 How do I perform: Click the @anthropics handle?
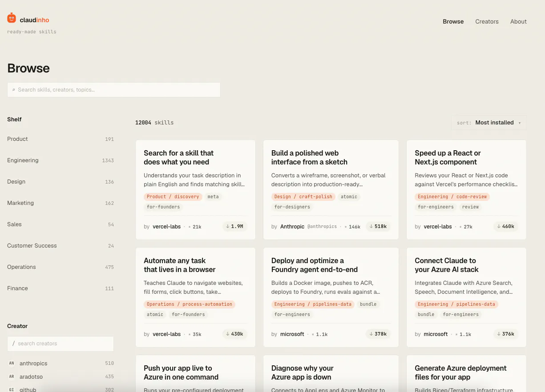[322, 227]
